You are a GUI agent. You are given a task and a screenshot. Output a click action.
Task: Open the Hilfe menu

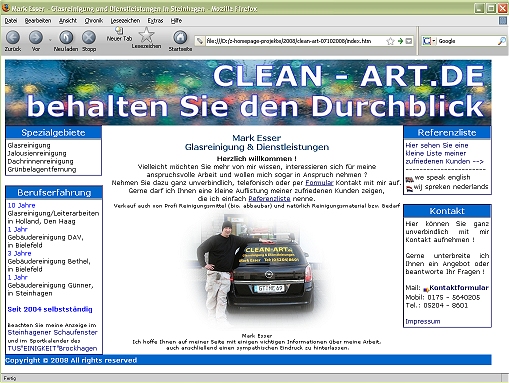click(176, 21)
